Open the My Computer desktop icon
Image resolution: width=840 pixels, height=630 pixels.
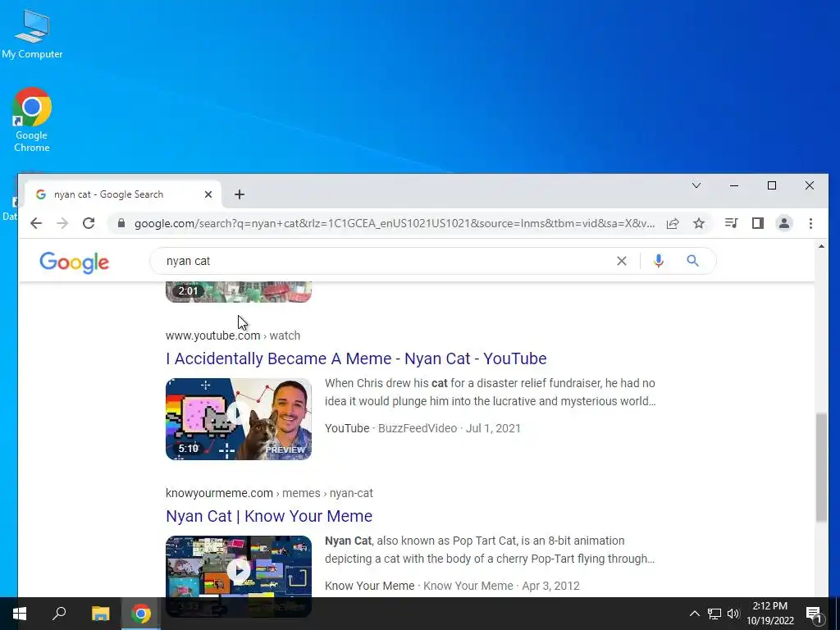coord(32,34)
